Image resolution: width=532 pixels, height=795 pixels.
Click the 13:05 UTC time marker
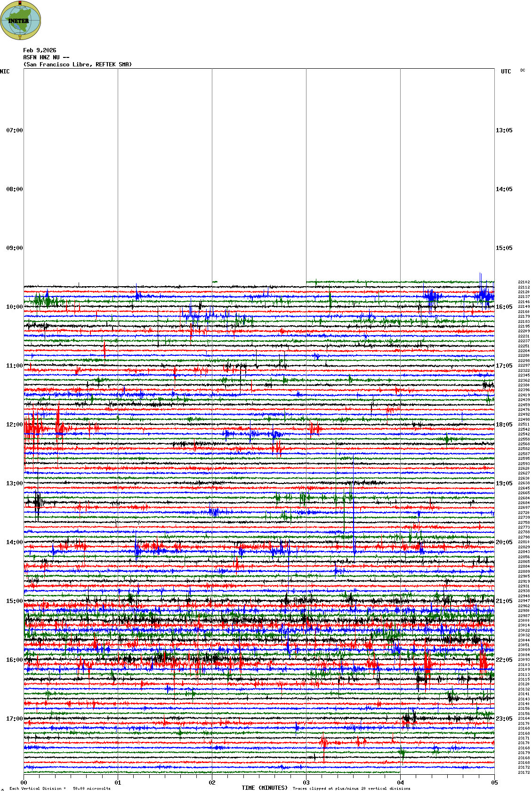click(x=504, y=130)
